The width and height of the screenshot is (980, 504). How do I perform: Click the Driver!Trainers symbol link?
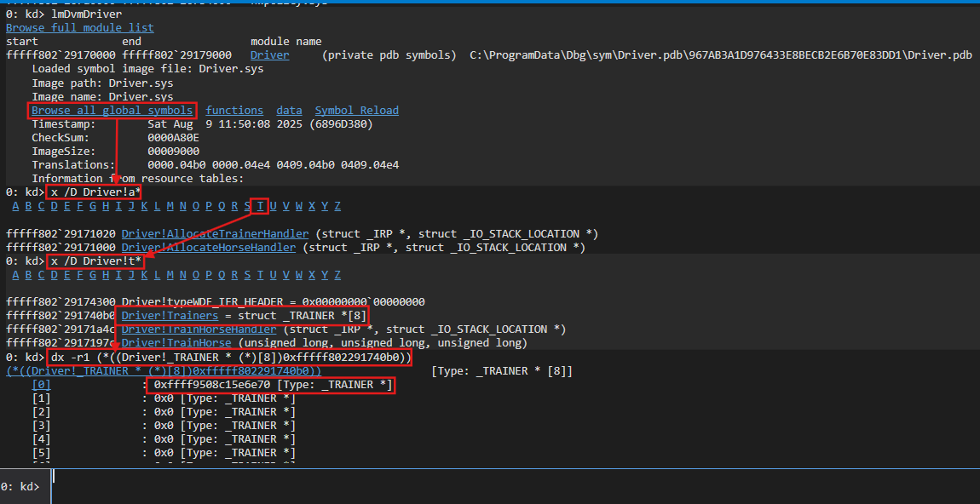pos(170,315)
